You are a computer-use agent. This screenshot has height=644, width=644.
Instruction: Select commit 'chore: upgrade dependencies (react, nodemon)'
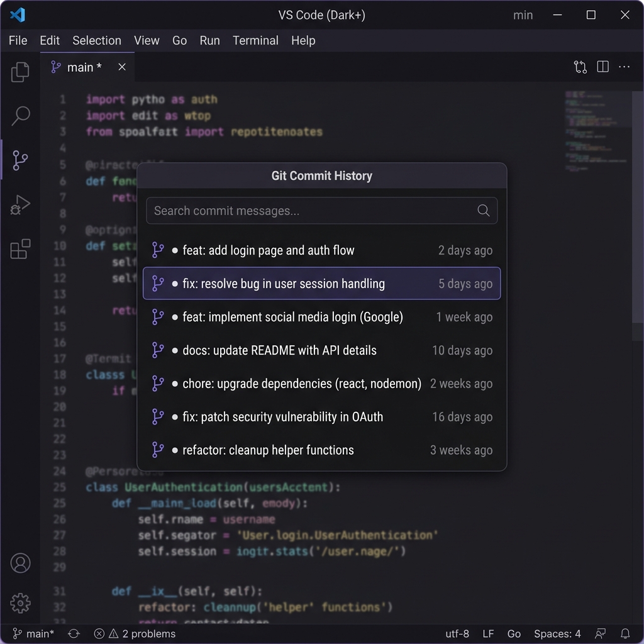click(321, 383)
